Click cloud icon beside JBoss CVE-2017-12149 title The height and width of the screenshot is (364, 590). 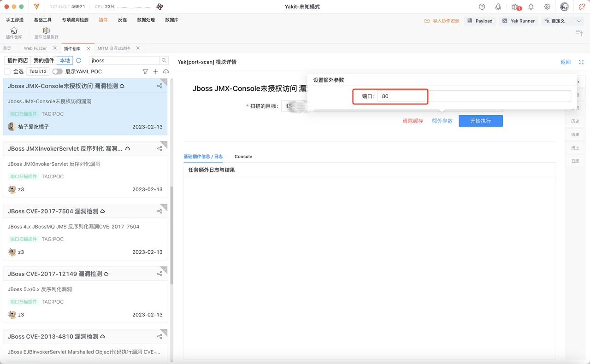tap(106, 274)
